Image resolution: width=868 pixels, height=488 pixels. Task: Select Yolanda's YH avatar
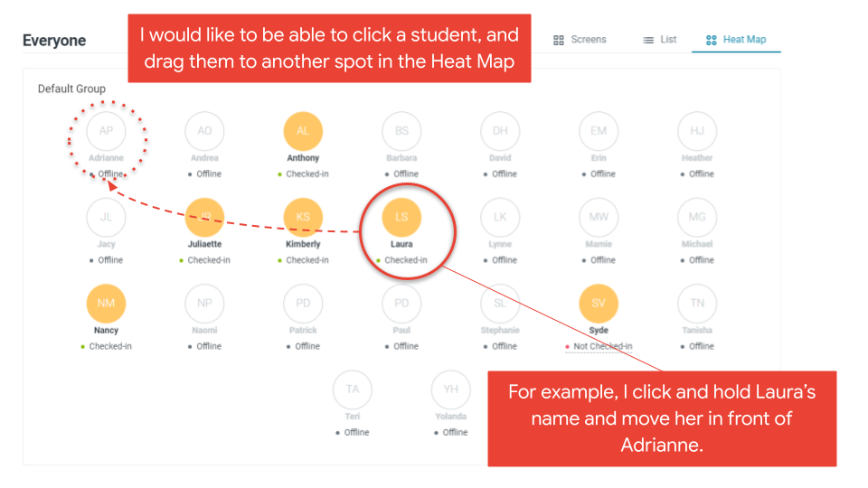coord(450,389)
